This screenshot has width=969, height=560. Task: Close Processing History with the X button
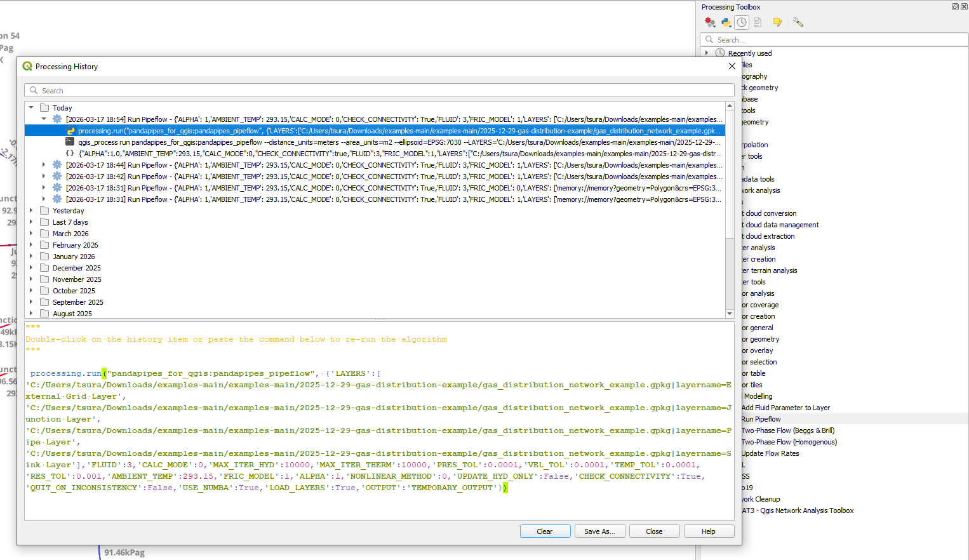(x=732, y=66)
